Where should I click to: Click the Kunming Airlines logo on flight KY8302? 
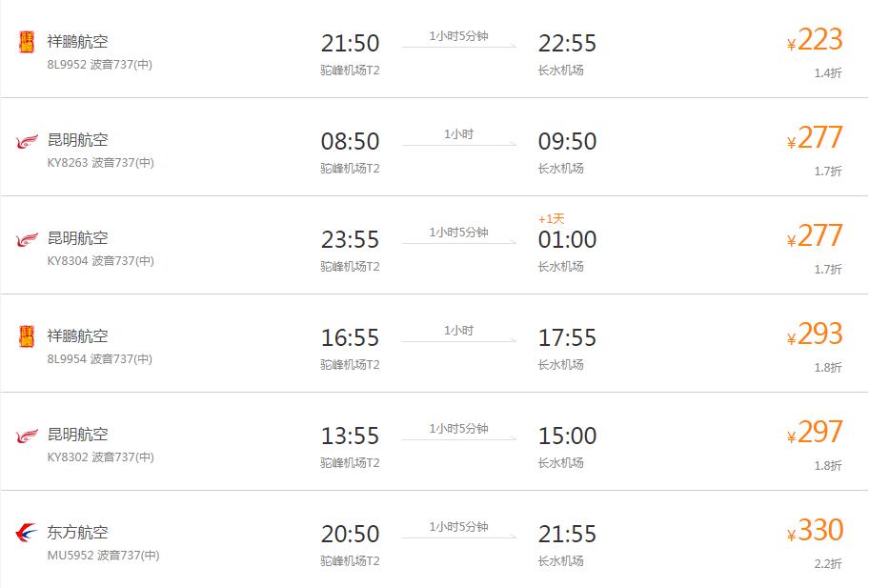click(27, 436)
